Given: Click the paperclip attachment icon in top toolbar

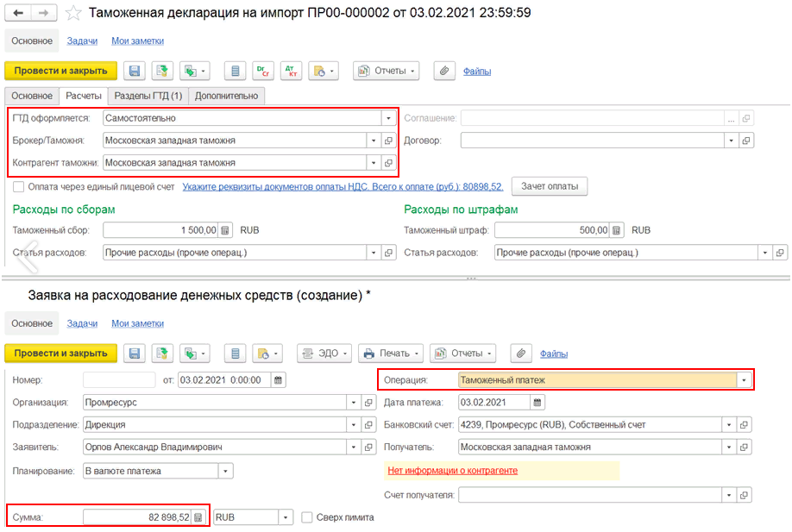Looking at the screenshot, I should (443, 71).
